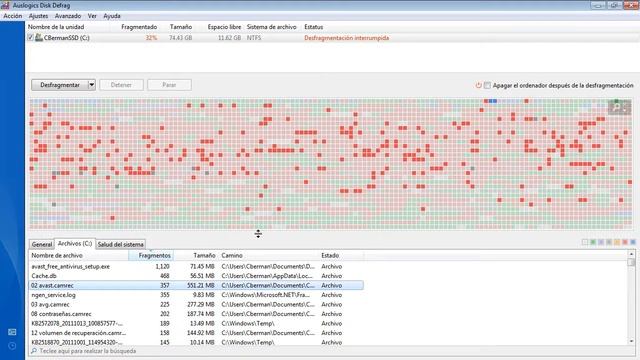Select the 08 contraseñas.camrec row
Screen dimensions: 640x360
pyautogui.click(x=196, y=314)
